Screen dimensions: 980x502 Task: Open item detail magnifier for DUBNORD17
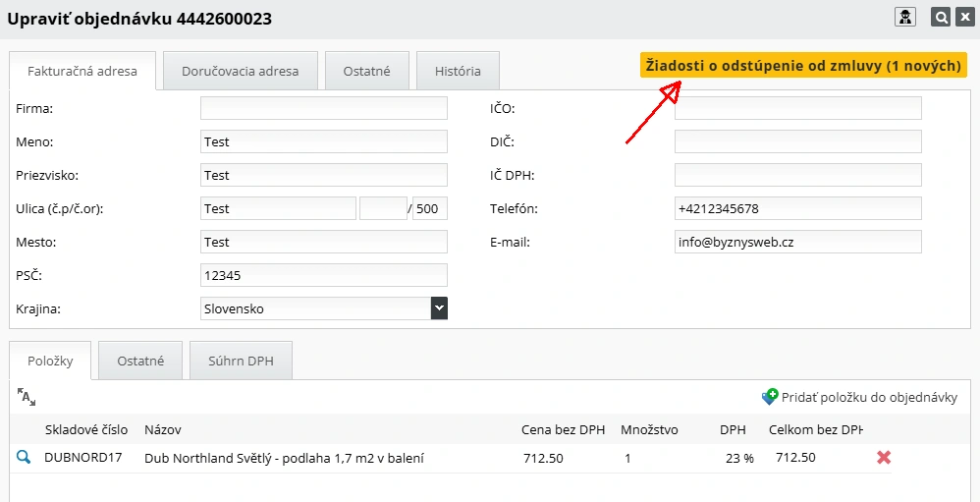[24, 458]
